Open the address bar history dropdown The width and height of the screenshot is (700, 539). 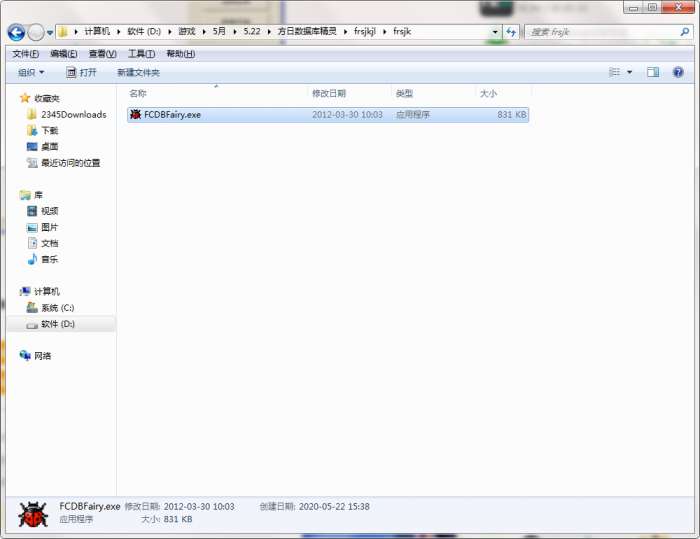pos(495,32)
